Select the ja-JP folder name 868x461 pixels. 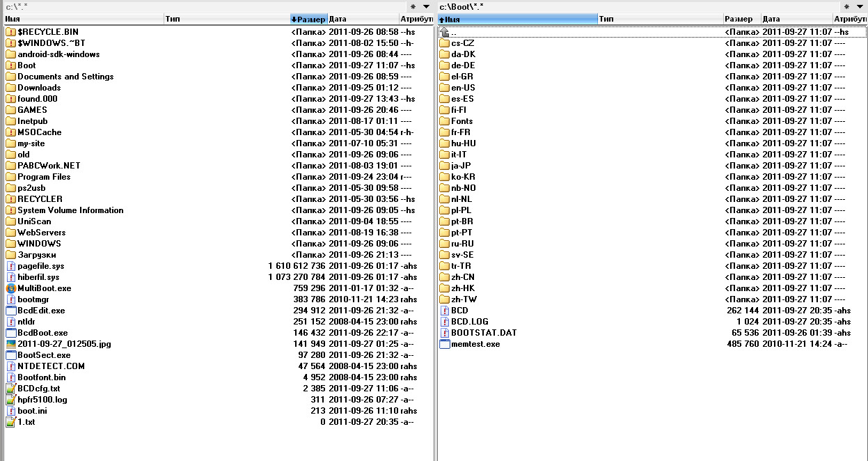point(461,166)
